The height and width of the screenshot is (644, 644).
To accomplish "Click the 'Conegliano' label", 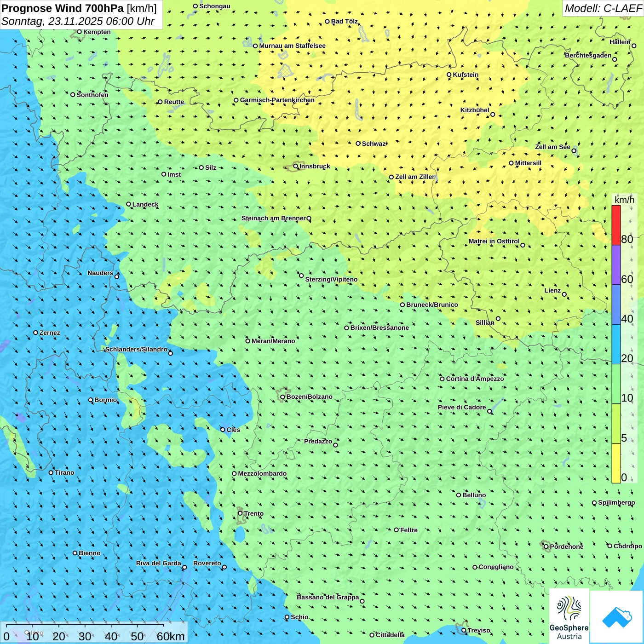I will [496, 567].
